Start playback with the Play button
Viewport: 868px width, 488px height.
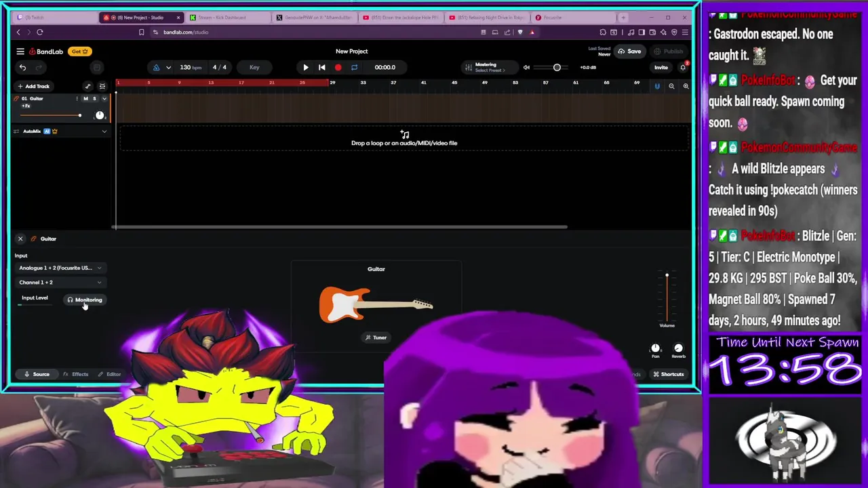pyautogui.click(x=305, y=67)
